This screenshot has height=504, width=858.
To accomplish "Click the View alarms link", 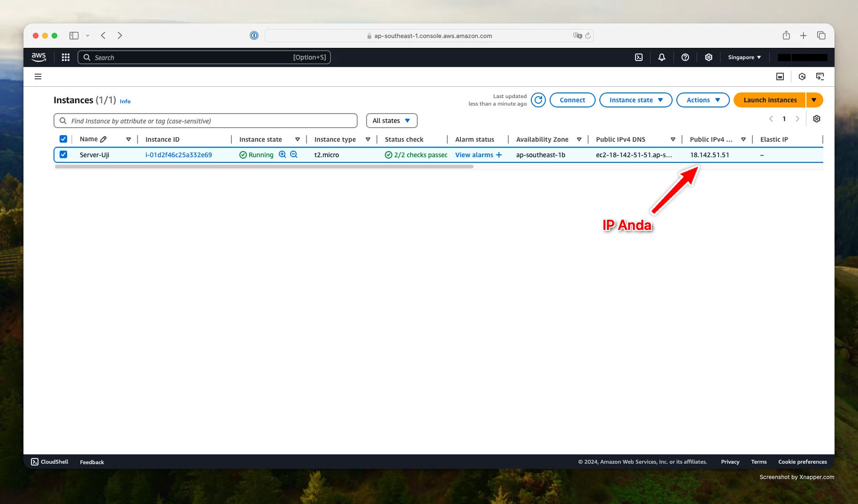I will tap(474, 155).
